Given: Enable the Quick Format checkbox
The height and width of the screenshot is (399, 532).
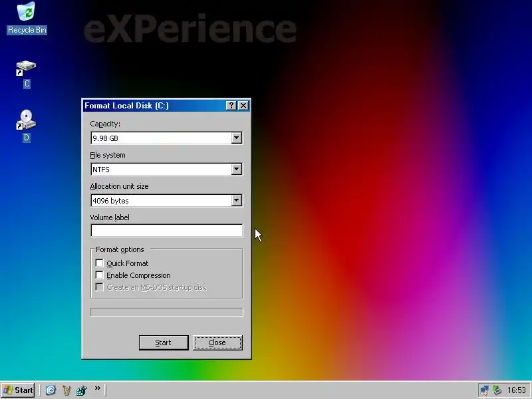Looking at the screenshot, I should (99, 263).
